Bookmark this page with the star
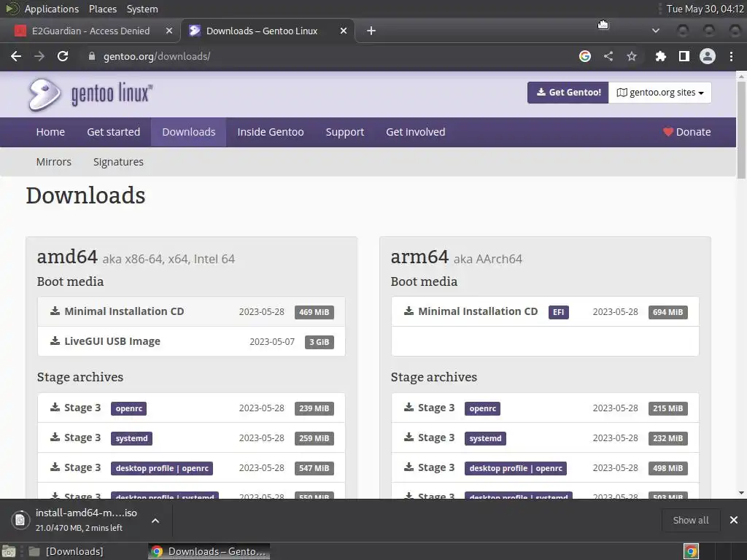 [x=632, y=56]
